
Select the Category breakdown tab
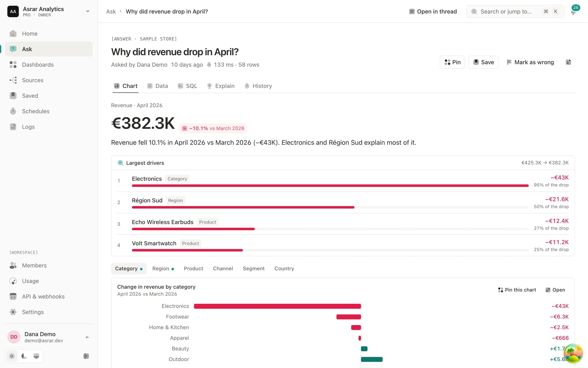[x=129, y=269]
